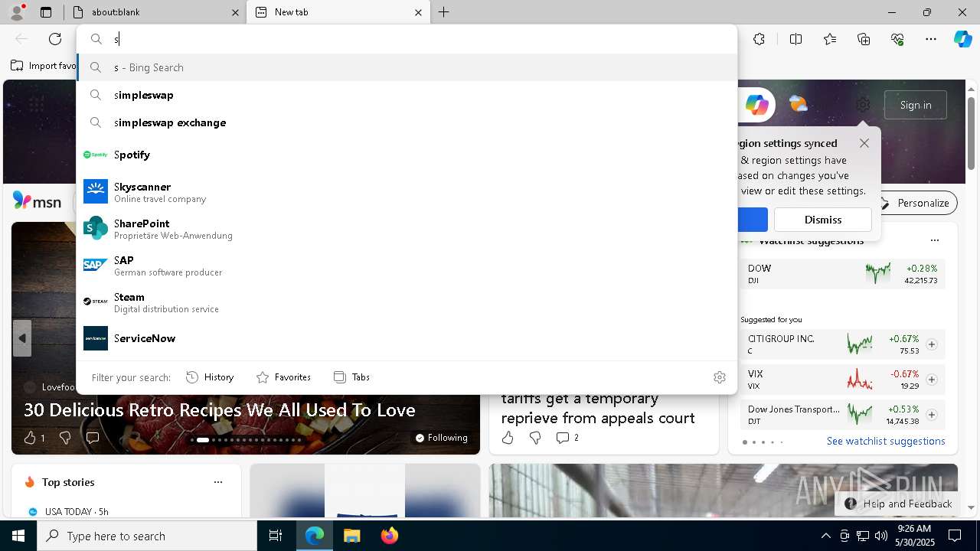Open the Favorites star icon
This screenshot has height=551, width=980.
(830, 39)
